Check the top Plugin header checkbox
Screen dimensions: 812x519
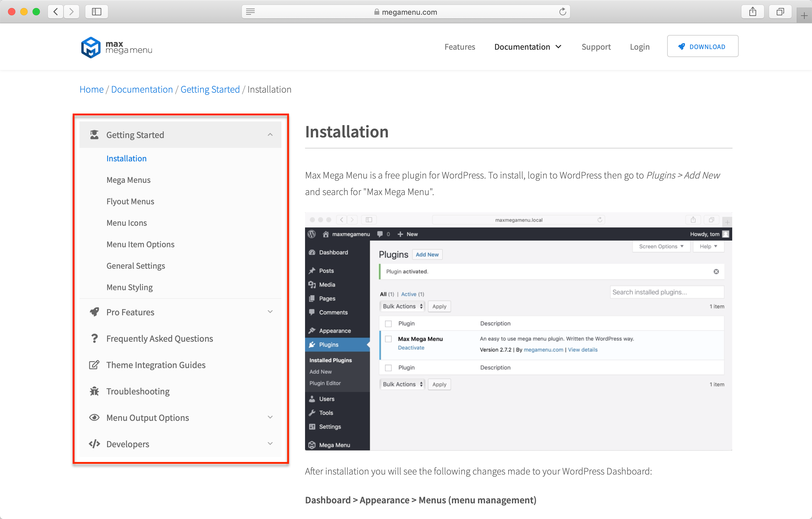click(x=389, y=324)
